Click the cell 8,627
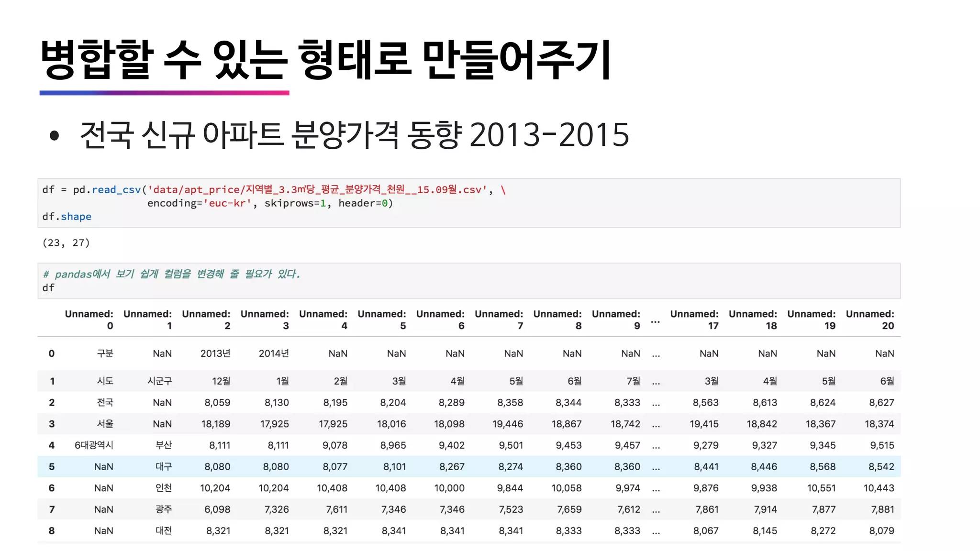This screenshot has width=980, height=551. 881,403
